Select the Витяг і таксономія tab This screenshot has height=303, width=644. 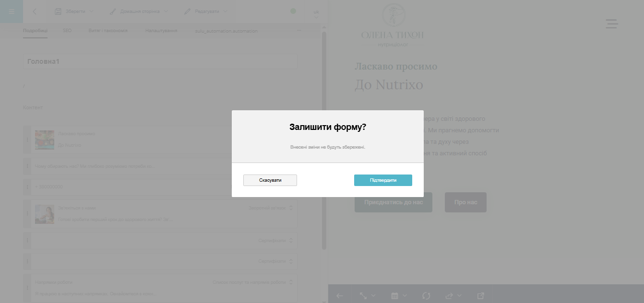tap(108, 31)
